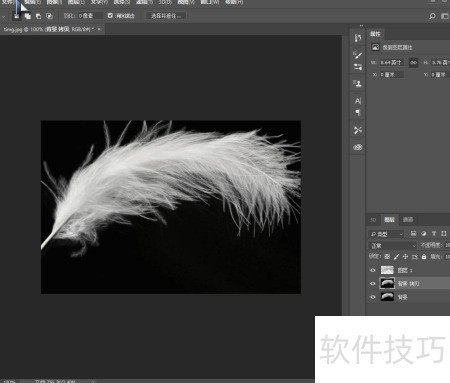
Task: Open the layer blending mode dropdown
Action: pos(393,246)
